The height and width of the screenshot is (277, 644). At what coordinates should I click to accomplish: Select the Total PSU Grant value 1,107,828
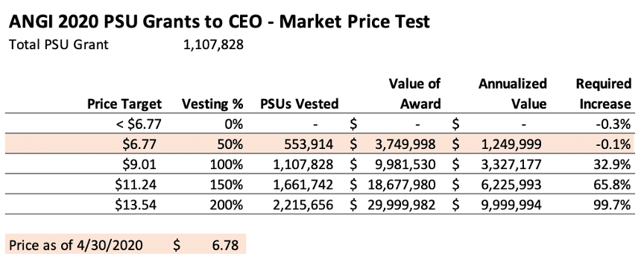coord(213,45)
